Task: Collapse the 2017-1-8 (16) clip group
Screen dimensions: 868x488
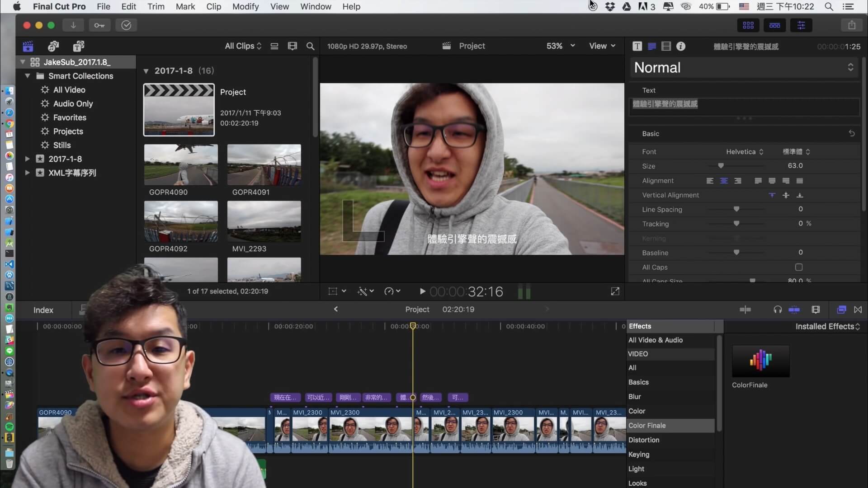Action: [x=146, y=71]
